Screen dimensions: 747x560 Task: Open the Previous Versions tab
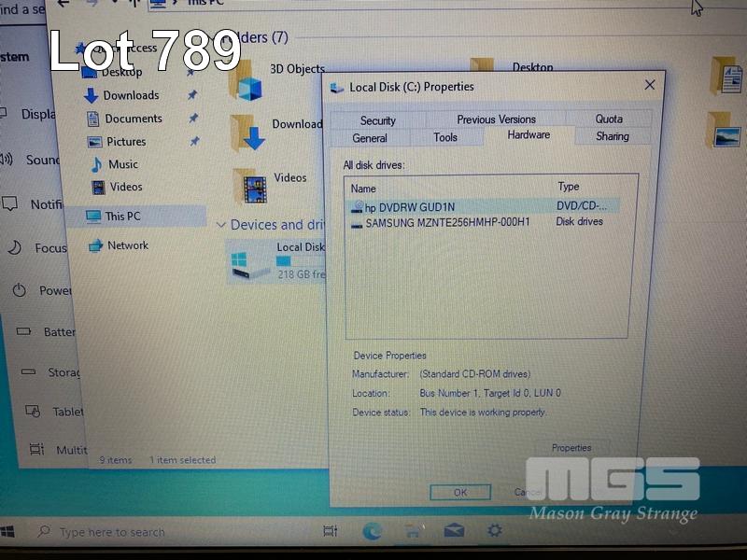[496, 119]
